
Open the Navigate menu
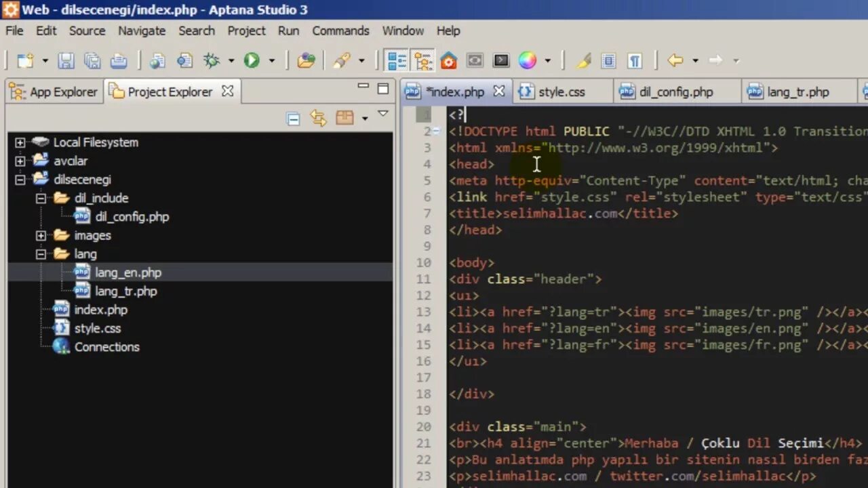pos(142,30)
